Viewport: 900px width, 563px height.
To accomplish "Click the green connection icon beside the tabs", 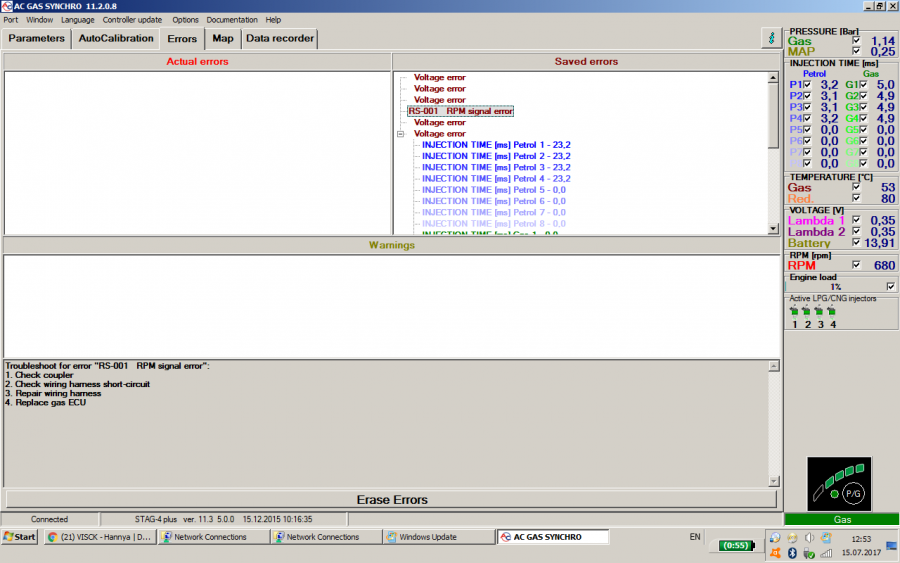I will (769, 38).
